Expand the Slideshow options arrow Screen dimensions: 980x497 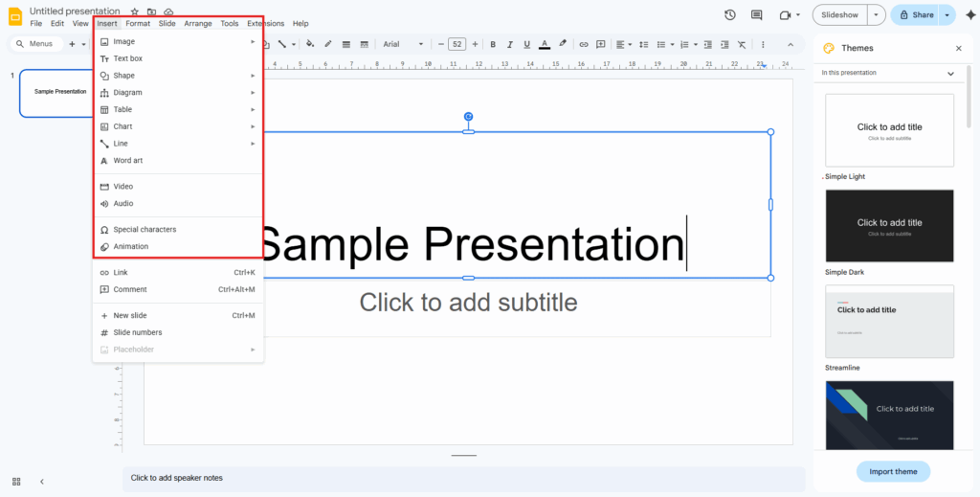point(878,15)
